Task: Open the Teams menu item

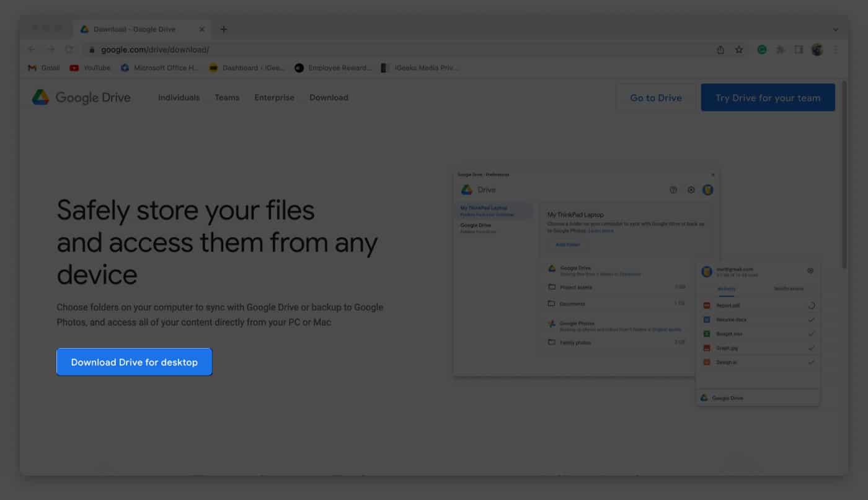Action: click(x=227, y=97)
